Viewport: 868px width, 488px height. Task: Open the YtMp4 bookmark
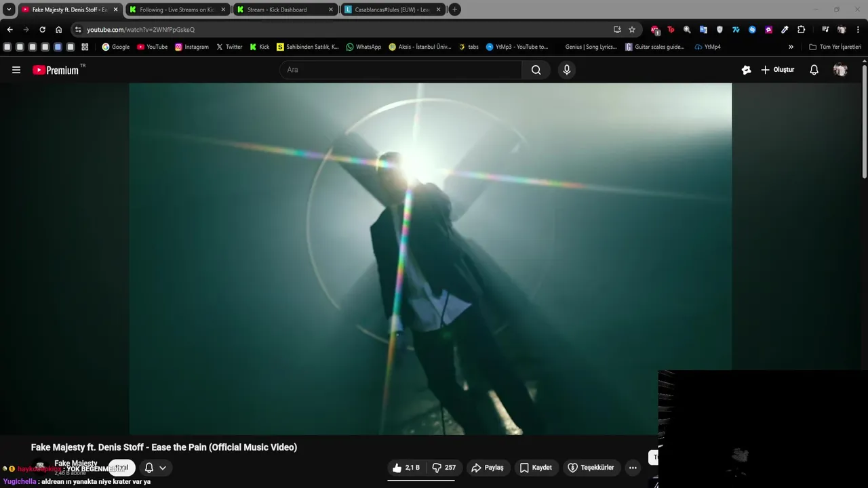[x=707, y=47]
